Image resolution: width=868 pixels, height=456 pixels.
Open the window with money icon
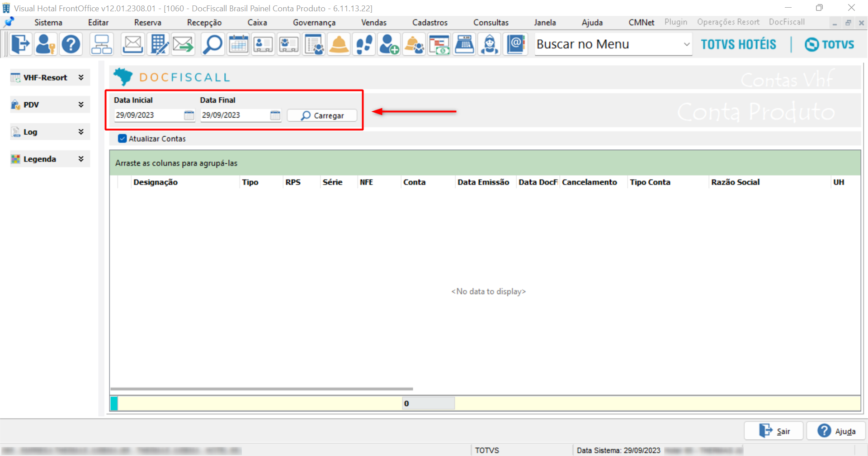click(439, 44)
